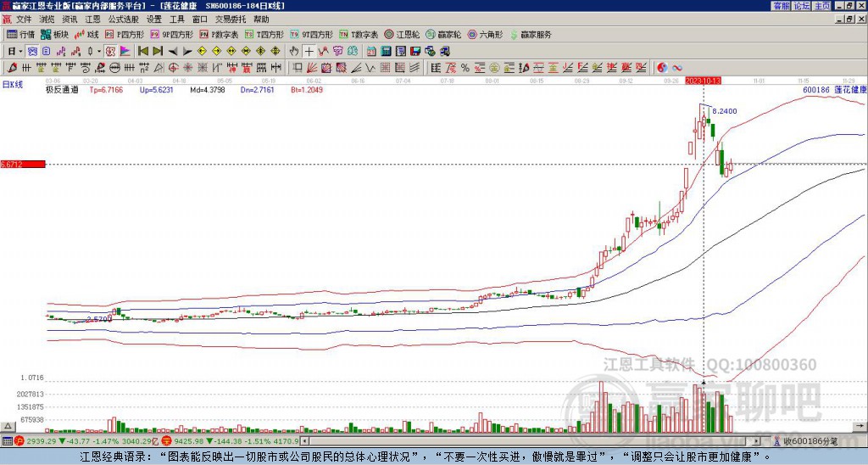Open the 窗口 menu
Viewport: 868px width, 465px height.
click(200, 20)
